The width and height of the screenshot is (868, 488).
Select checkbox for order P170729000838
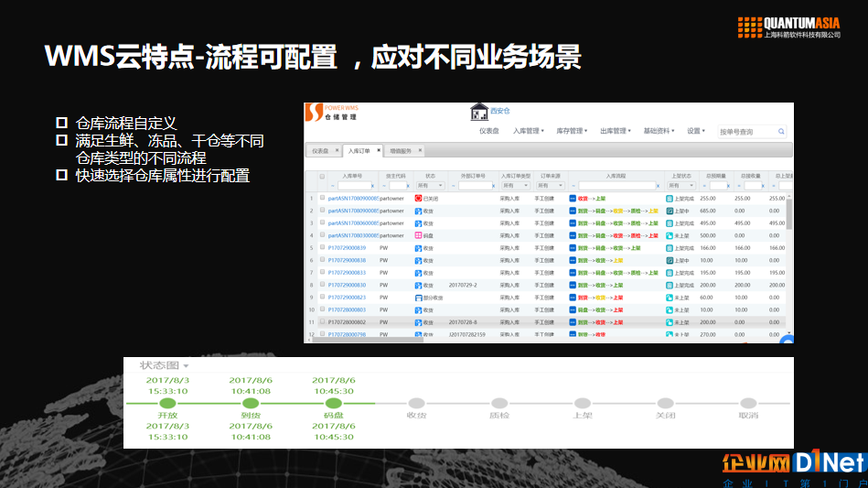(x=322, y=260)
